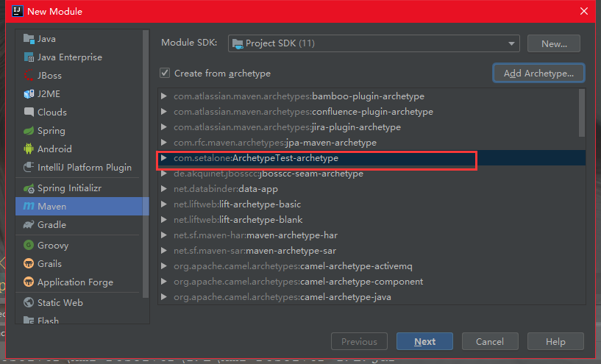
Task: Select Application Forge label
Action: pyautogui.click(x=75, y=282)
